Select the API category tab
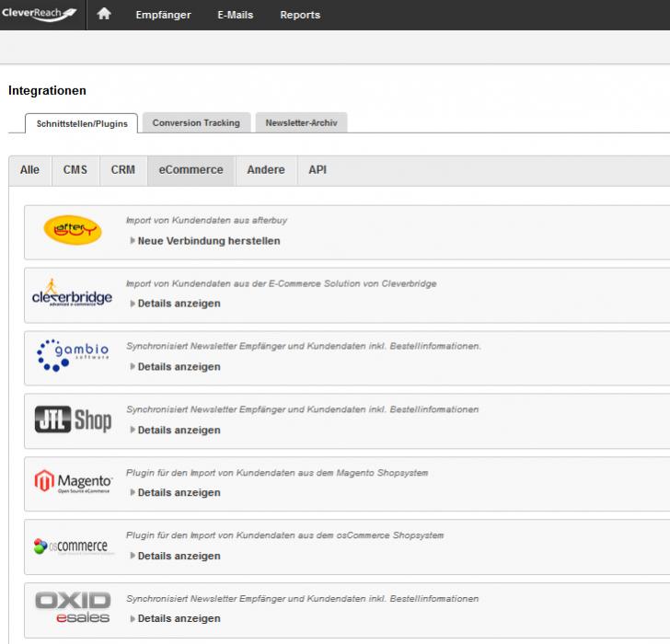Image resolution: width=670 pixels, height=644 pixels. (x=318, y=170)
